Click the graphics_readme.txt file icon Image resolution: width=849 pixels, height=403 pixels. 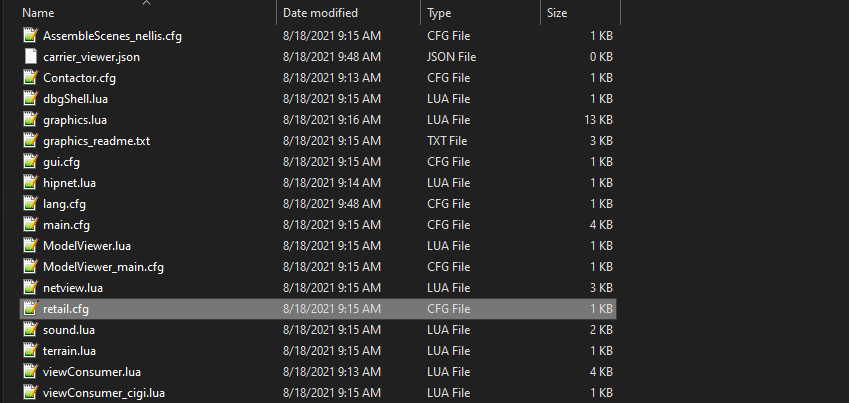30,140
